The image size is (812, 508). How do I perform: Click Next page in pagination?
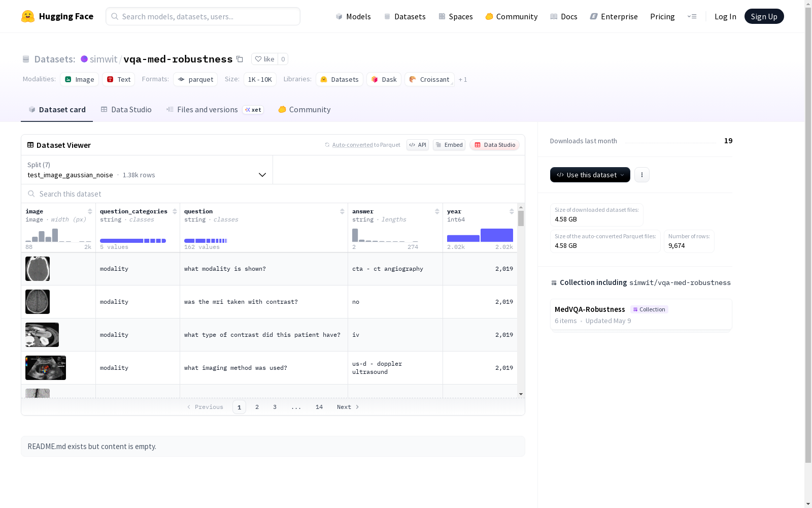coord(348,407)
